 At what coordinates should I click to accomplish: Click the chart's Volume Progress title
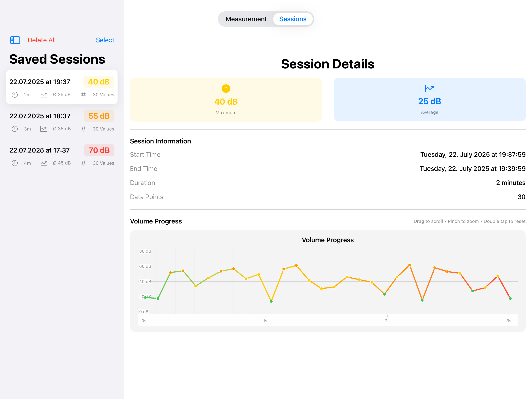pos(327,240)
